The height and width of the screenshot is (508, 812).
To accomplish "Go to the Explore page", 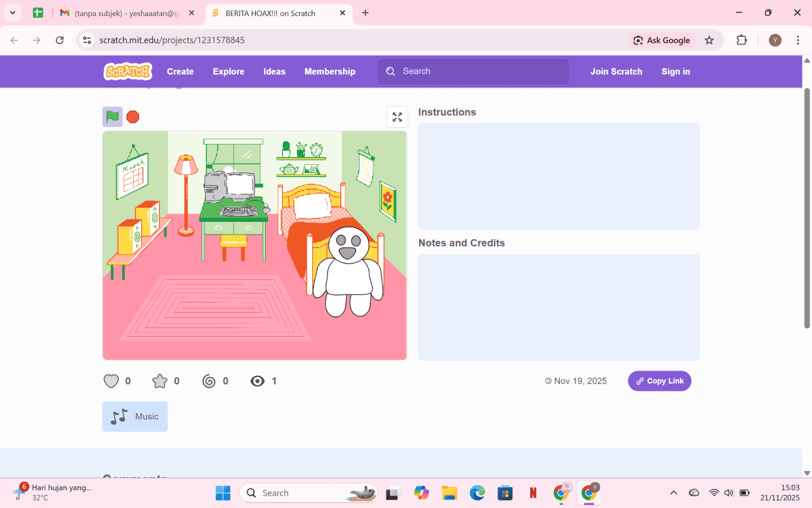I will tap(228, 71).
